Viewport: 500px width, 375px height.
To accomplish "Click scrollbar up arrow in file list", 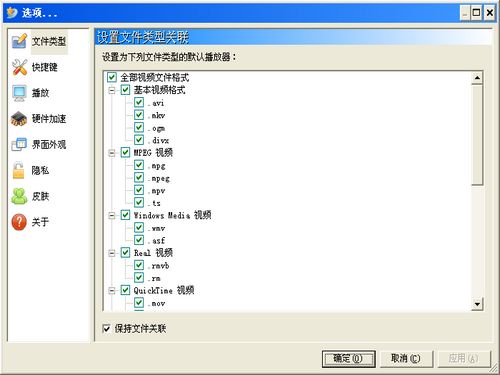I will (477, 78).
